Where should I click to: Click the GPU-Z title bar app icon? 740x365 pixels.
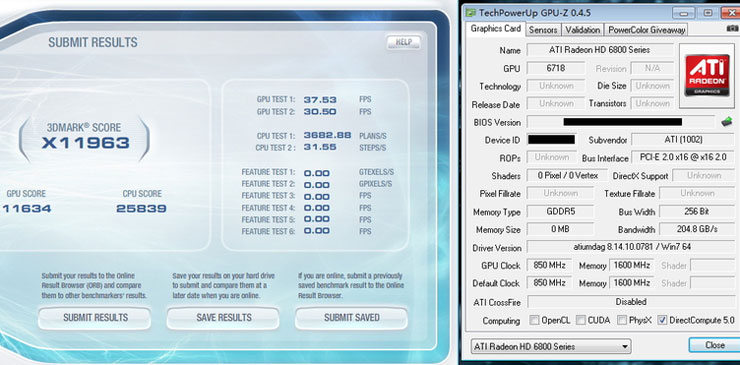[471, 13]
